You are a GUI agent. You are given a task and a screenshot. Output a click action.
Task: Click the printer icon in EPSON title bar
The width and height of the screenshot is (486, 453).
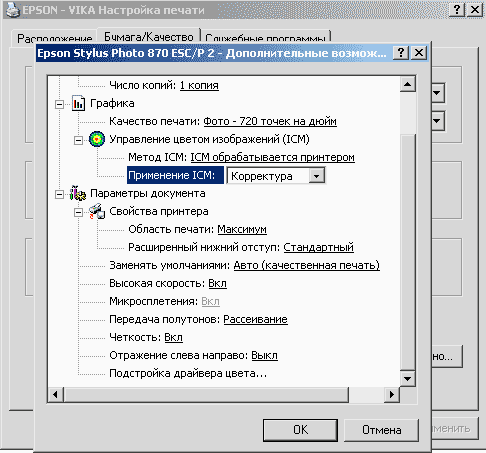click(13, 10)
